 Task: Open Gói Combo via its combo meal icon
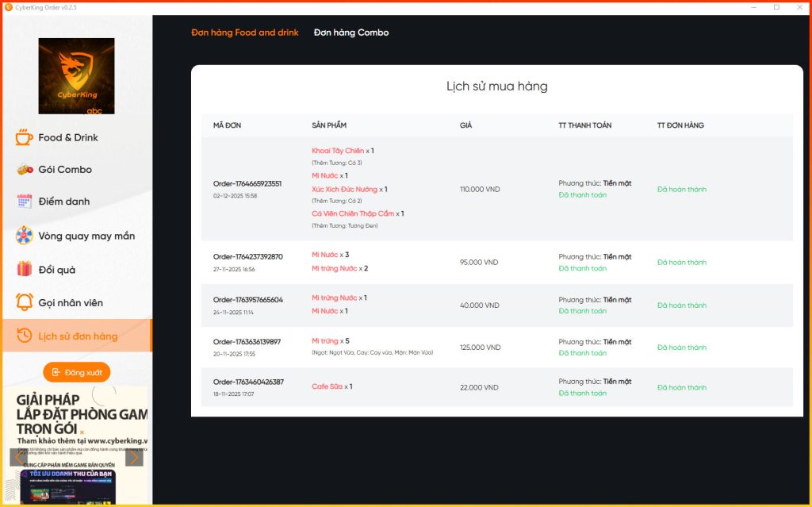click(26, 169)
